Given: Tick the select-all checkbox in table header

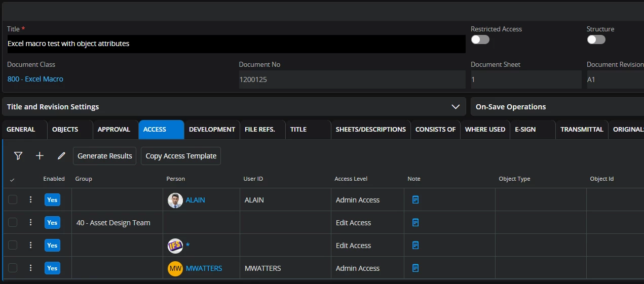Looking at the screenshot, I should pyautogui.click(x=12, y=179).
